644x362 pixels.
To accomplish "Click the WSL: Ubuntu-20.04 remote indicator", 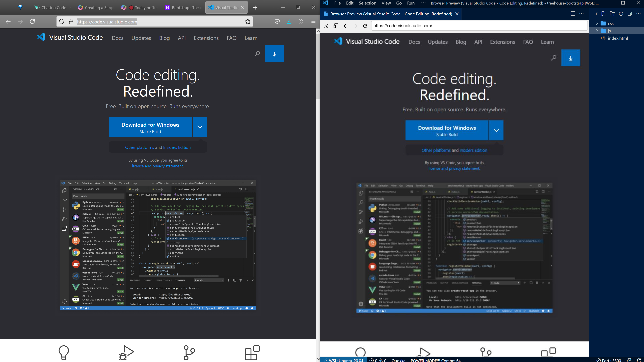I will coord(343,360).
